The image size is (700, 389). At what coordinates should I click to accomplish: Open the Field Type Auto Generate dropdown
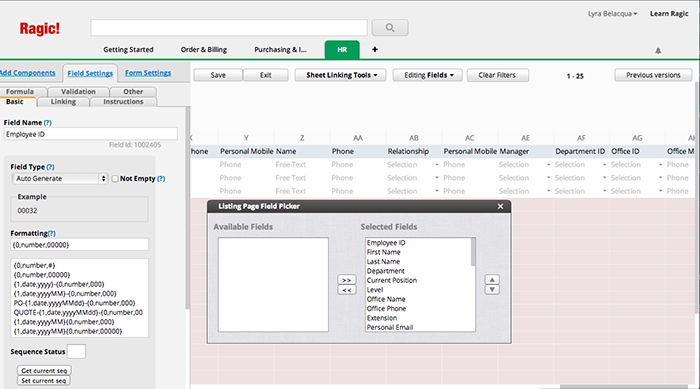coord(60,179)
